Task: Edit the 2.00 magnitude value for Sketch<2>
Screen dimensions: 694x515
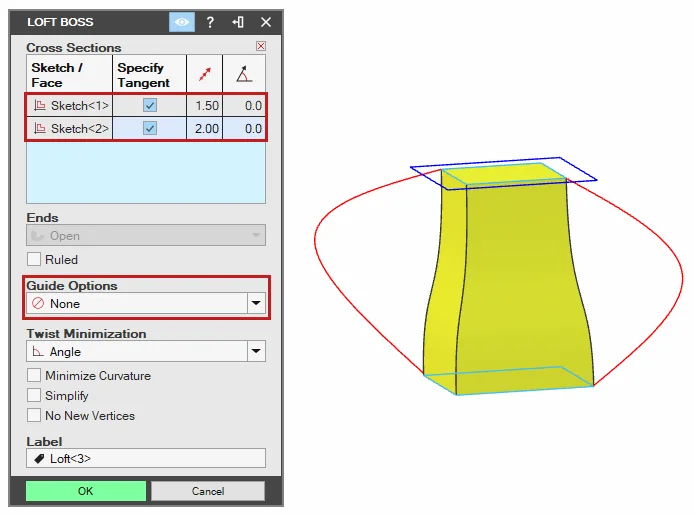Action: [x=204, y=128]
